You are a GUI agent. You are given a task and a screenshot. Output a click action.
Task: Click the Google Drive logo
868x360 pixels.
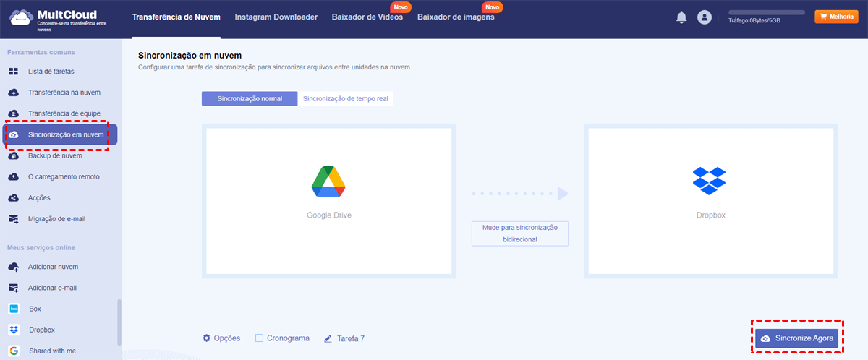coord(328,181)
